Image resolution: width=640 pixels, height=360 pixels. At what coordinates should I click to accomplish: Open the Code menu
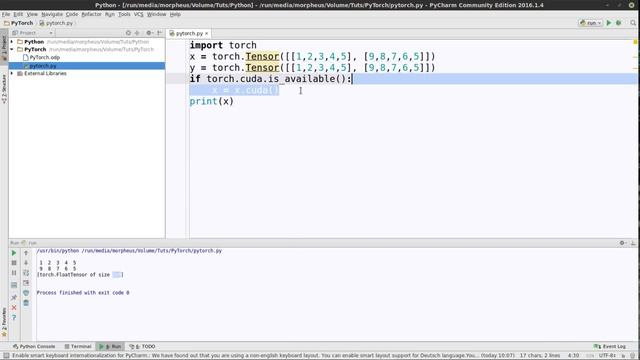coord(72,14)
